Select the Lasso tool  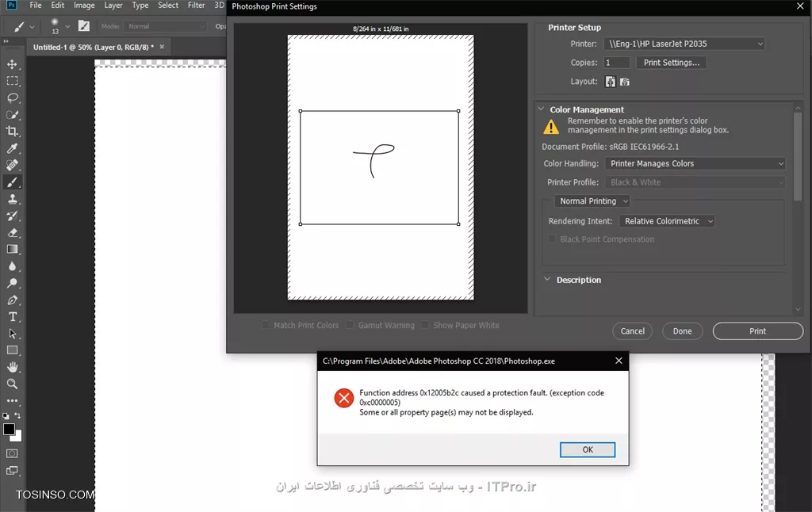pos(12,97)
